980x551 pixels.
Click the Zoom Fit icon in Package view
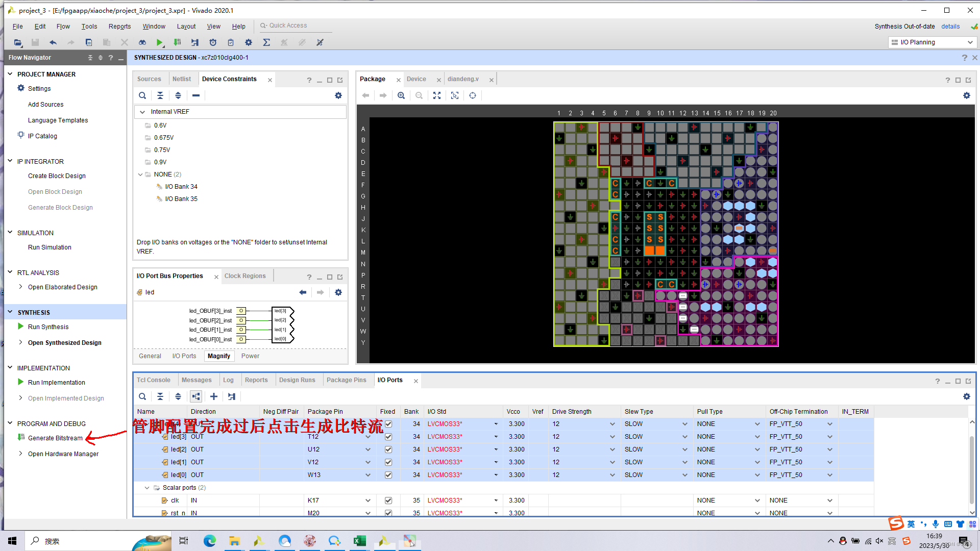coord(437,95)
